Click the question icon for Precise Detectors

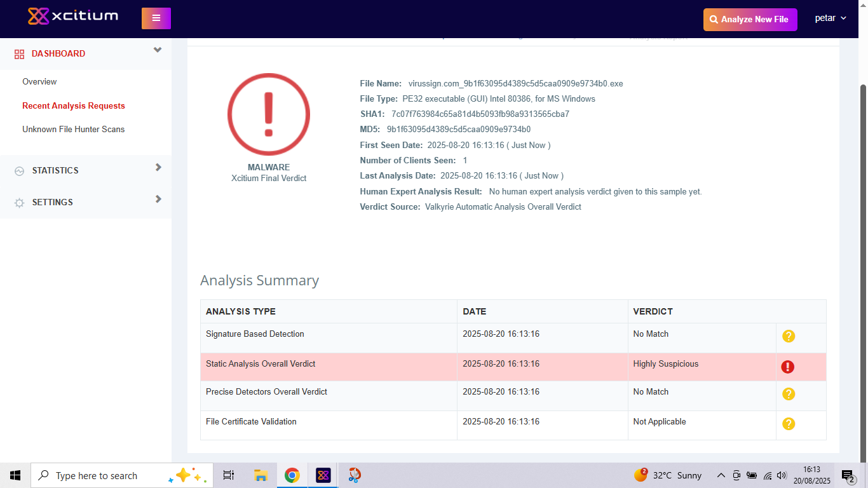789,394
